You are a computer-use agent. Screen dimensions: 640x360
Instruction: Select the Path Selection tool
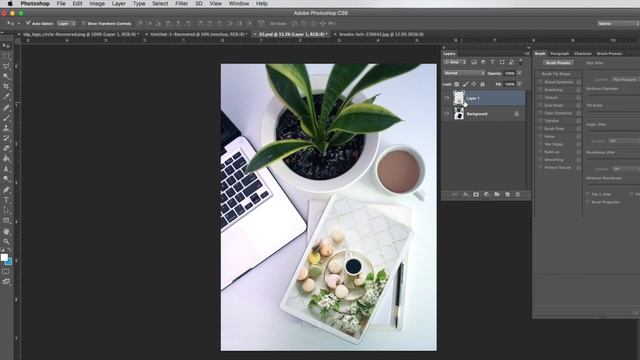6,210
